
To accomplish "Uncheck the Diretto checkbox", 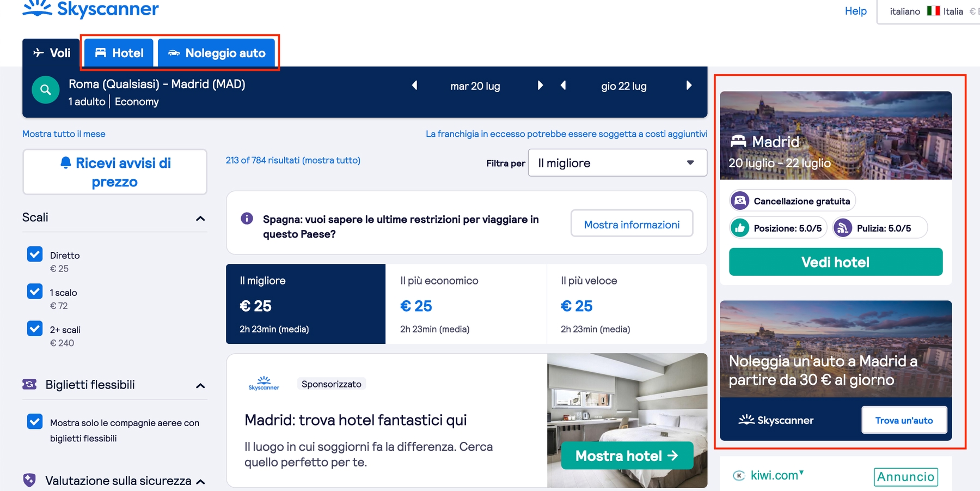I will coord(35,254).
